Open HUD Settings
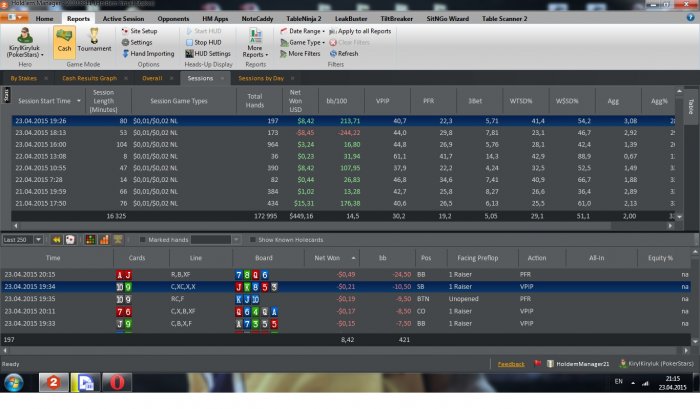 point(208,54)
